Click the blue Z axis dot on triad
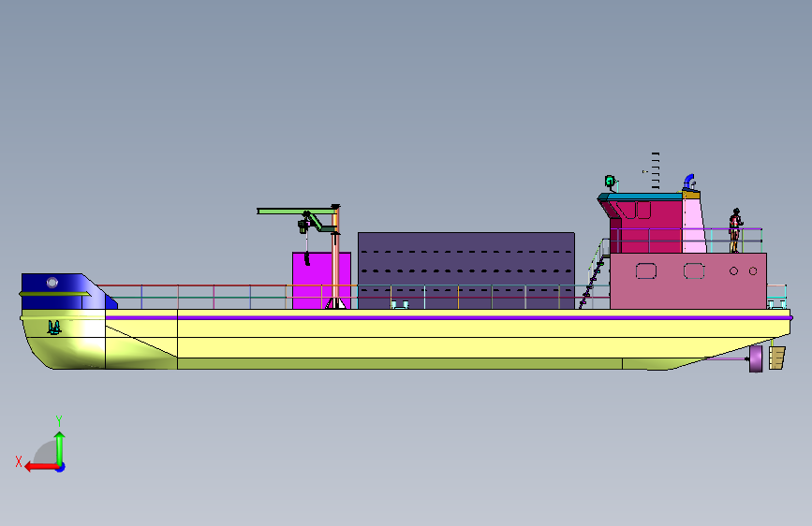The image size is (812, 526). coord(61,467)
